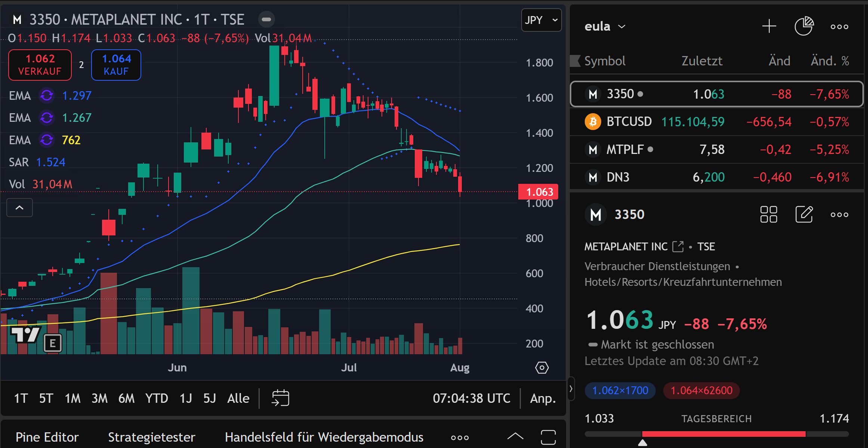Open the Pine Editor tab
The image size is (868, 448).
pos(47,437)
